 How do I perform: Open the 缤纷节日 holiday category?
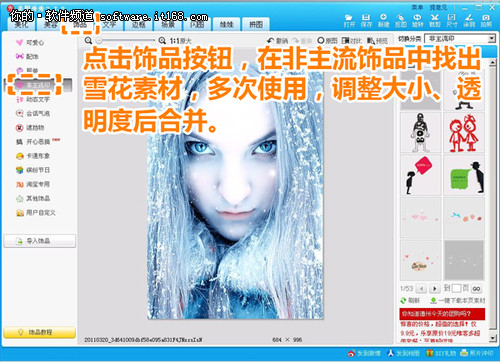coord(33,170)
